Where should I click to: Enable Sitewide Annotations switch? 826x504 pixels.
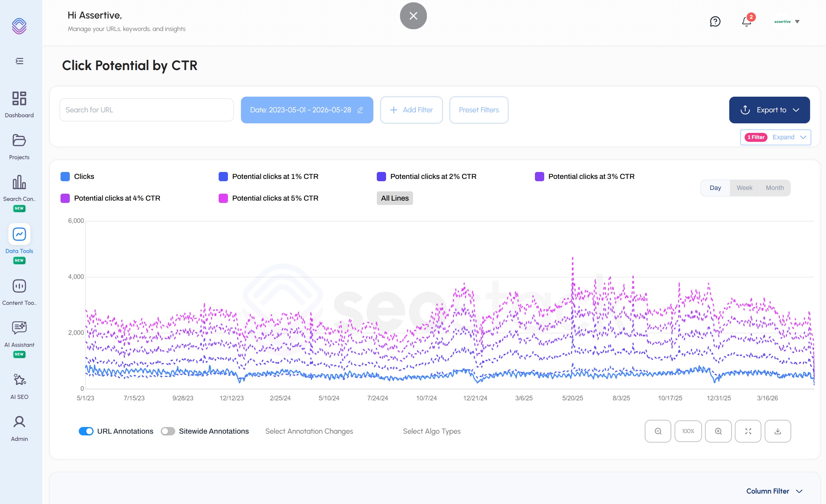click(168, 431)
